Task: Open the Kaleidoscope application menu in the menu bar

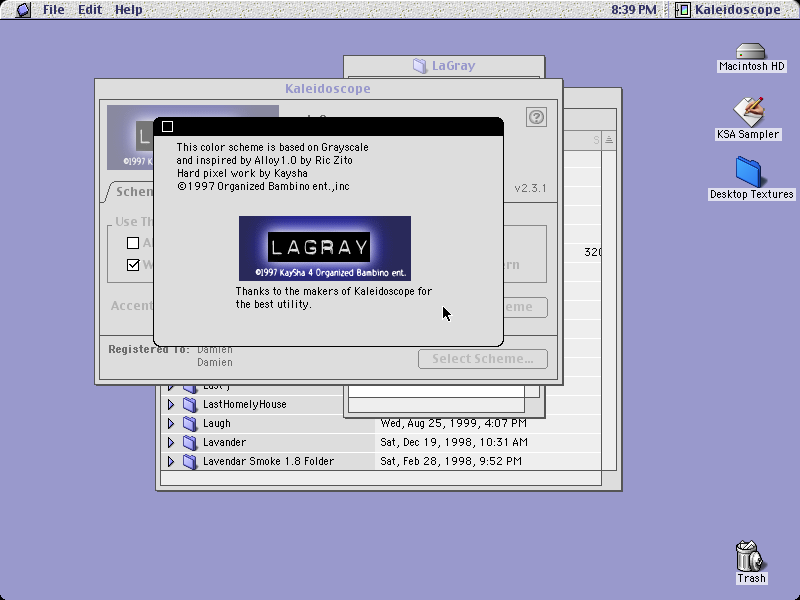Action: coord(728,10)
